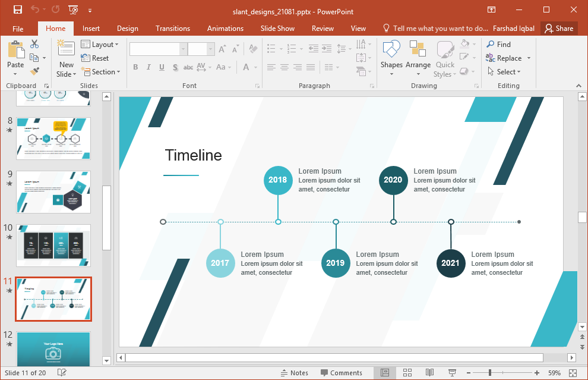Open the Quick Styles gallery
588x380 pixels.
(x=445, y=59)
